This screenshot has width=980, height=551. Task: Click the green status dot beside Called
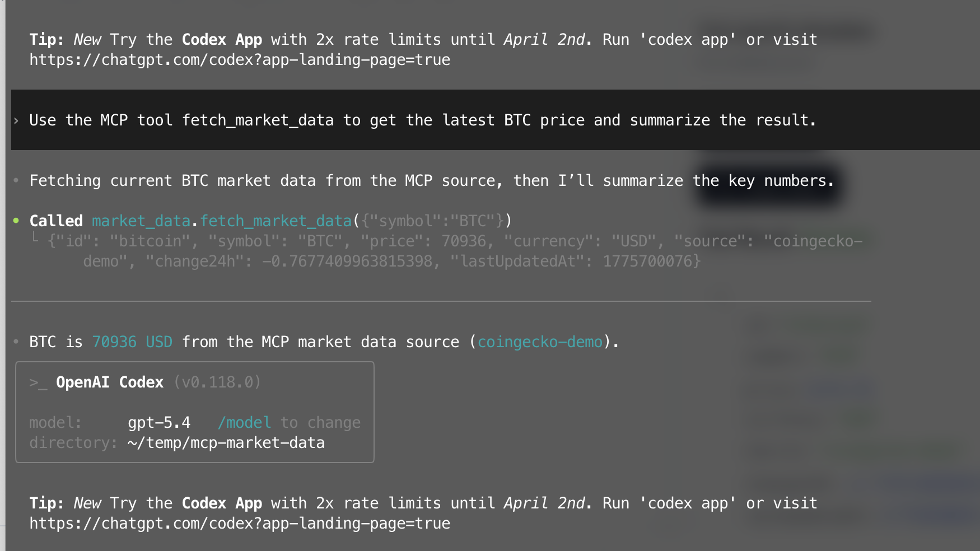tap(16, 221)
